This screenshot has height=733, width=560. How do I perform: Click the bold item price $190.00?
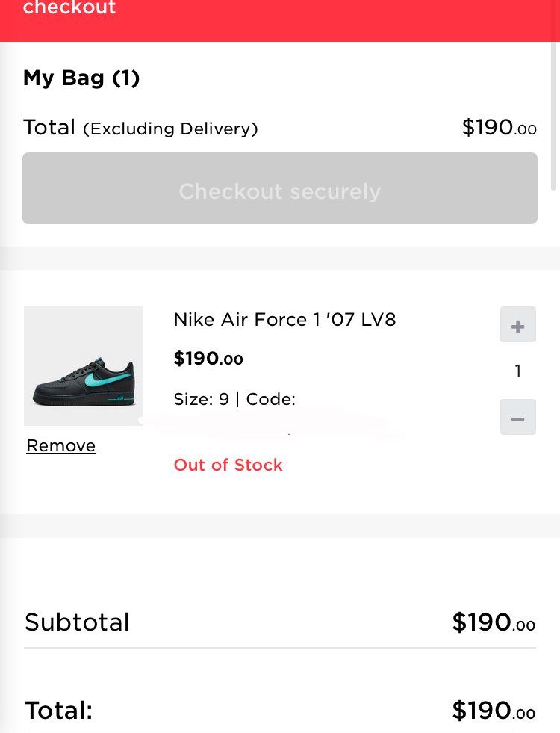tap(208, 359)
